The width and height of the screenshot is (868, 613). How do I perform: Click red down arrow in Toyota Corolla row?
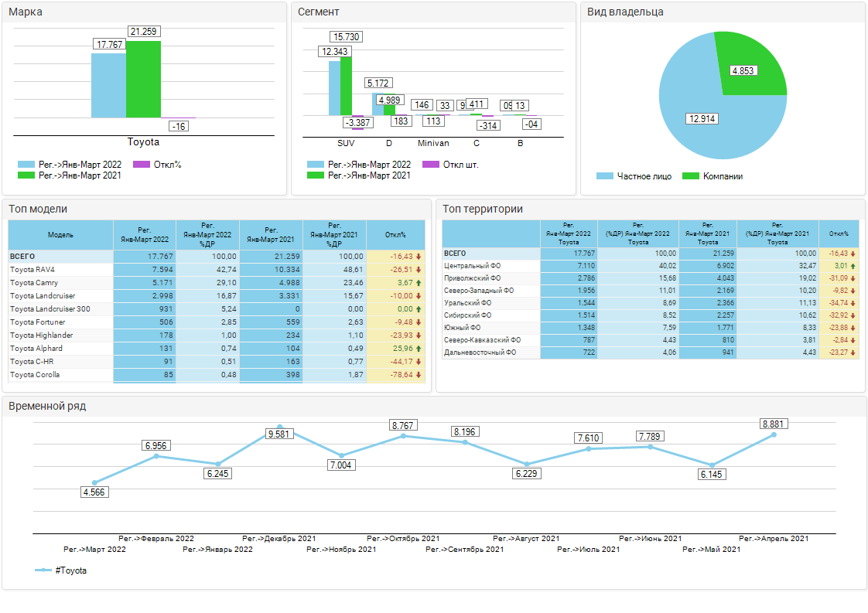coord(419,375)
